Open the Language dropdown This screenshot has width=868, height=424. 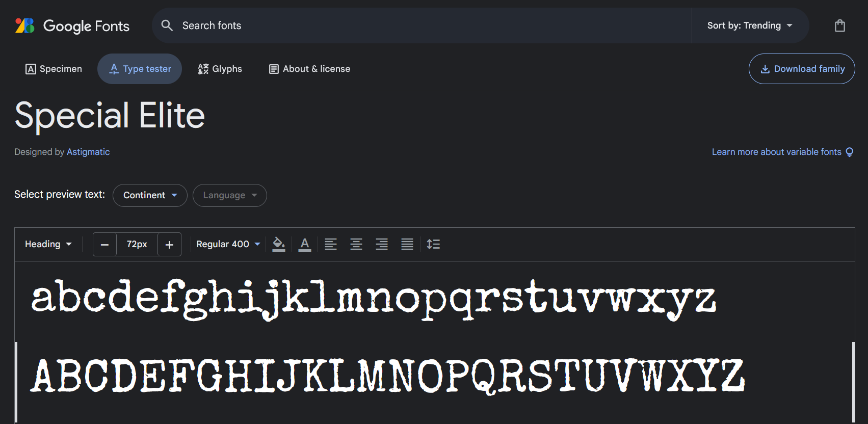point(230,195)
